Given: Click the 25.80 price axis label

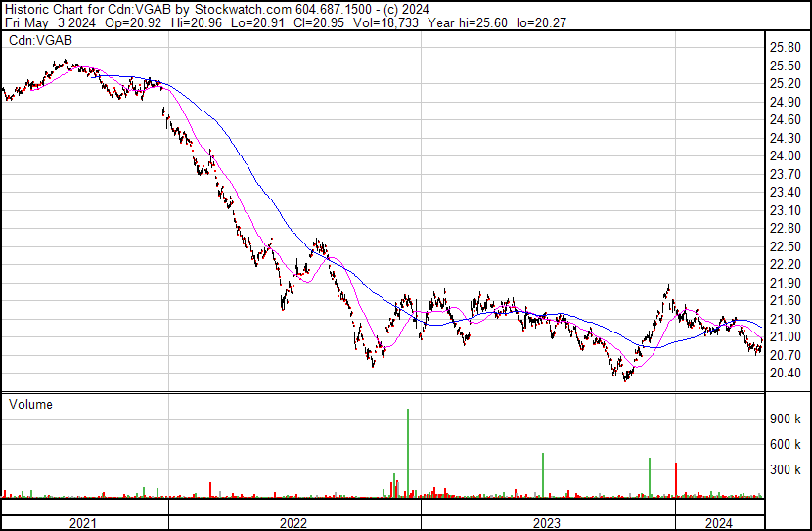Looking at the screenshot, I should [x=785, y=48].
